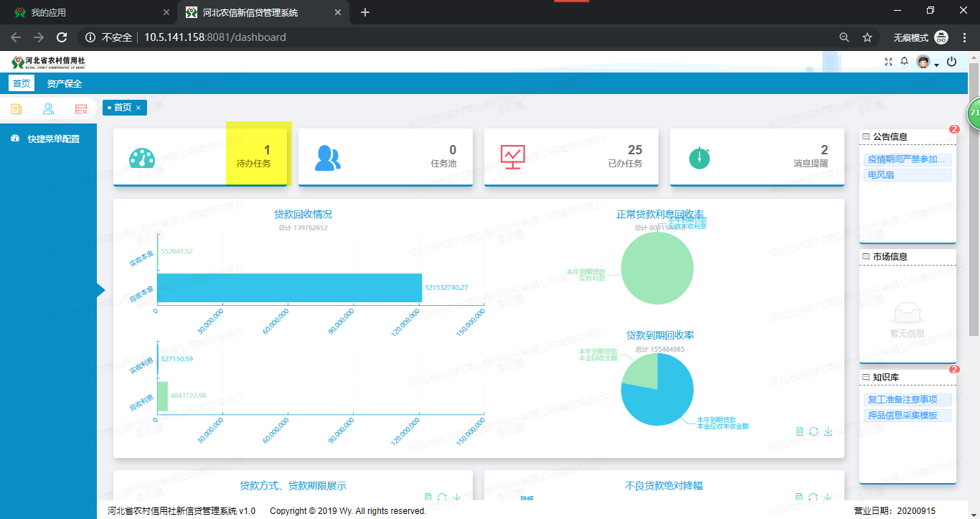The image size is (980, 519).
Task: Open data view of 贷款回收情况 chart
Action: coord(799,431)
